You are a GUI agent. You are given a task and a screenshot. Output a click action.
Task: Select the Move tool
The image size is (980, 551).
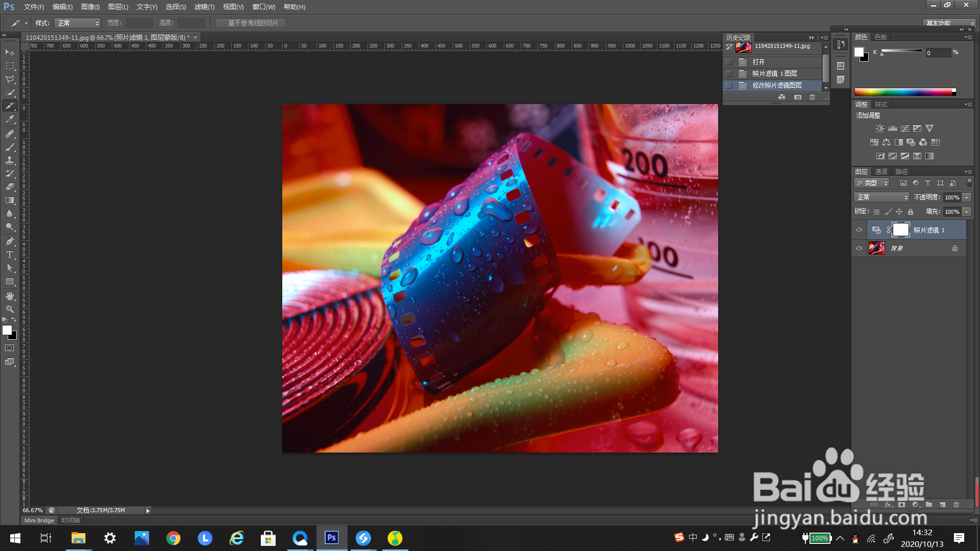tap(10, 53)
